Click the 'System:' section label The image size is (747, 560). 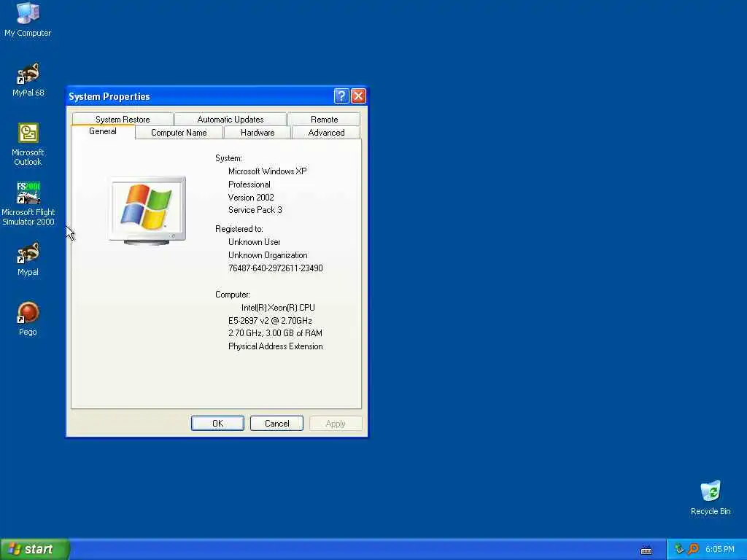pos(228,158)
